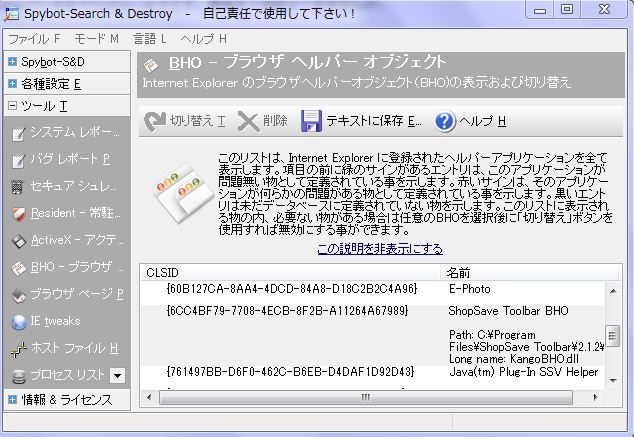Open プロセス リスト database icon
The height and width of the screenshot is (437, 634).
19,376
